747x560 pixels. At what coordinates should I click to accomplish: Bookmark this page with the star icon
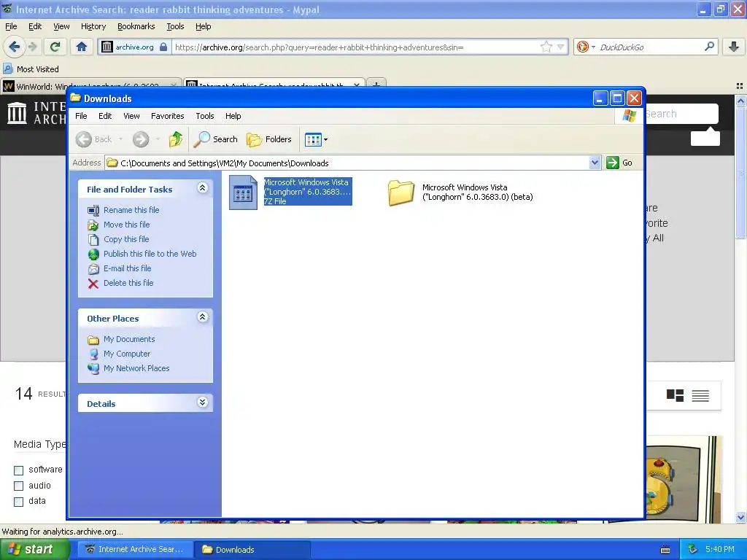[x=546, y=47]
